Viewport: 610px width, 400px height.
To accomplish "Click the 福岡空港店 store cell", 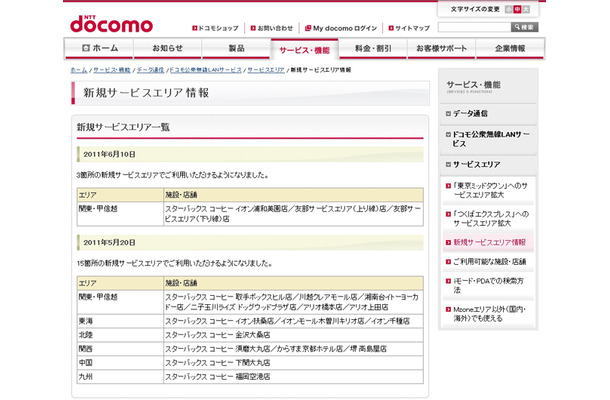I will click(293, 377).
